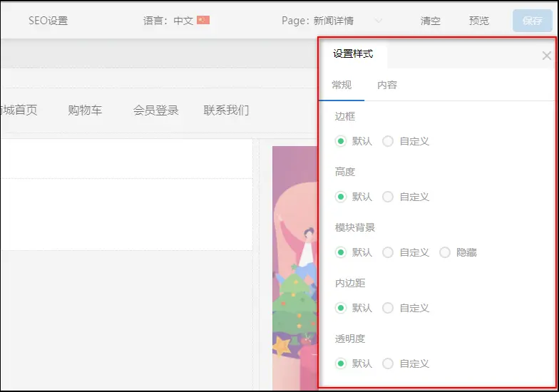Click the Chinese flag language icon
This screenshot has width=559, height=392.
pyautogui.click(x=203, y=21)
